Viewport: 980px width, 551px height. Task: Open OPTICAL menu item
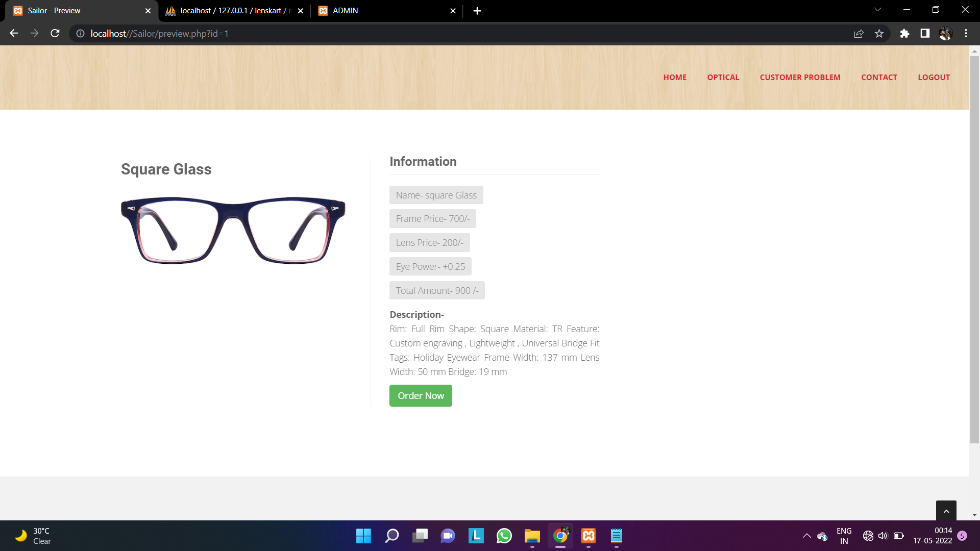pos(723,78)
